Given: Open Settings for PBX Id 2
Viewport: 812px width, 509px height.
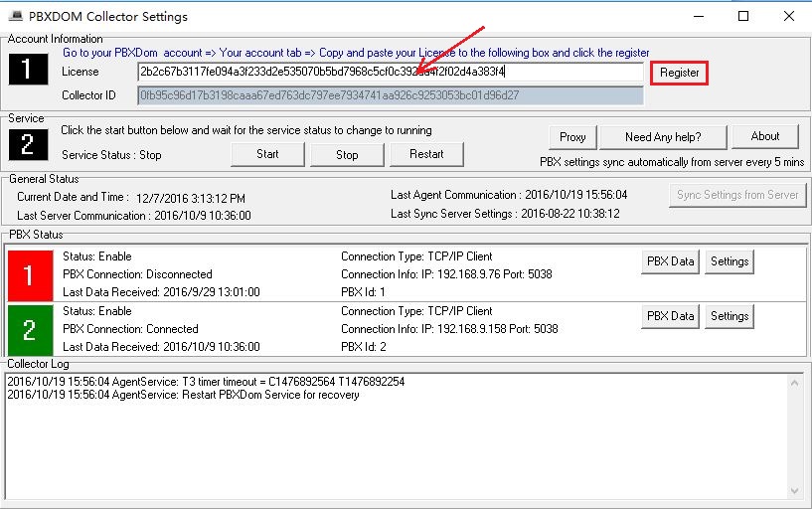Looking at the screenshot, I should click(730, 316).
